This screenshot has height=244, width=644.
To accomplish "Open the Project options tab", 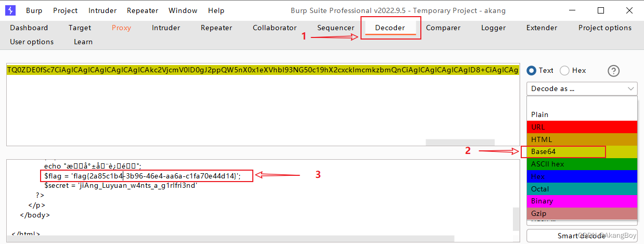I will tap(605, 28).
